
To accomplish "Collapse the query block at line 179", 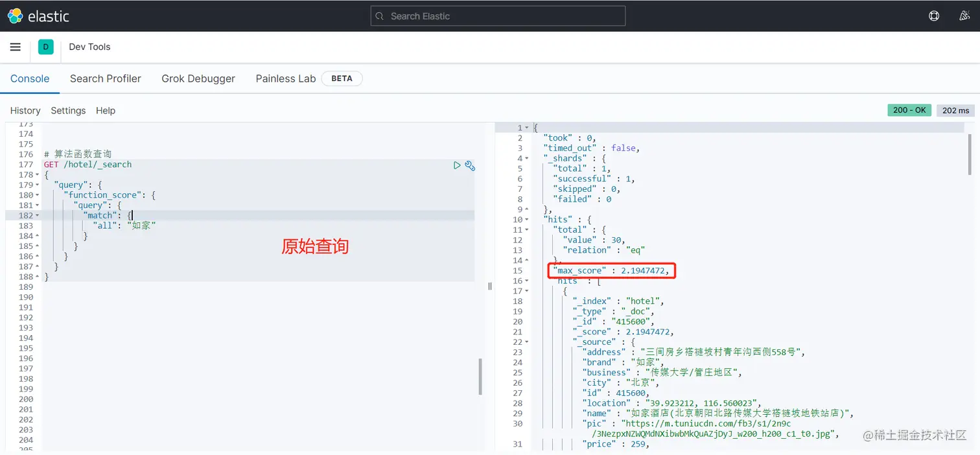I will tap(38, 185).
